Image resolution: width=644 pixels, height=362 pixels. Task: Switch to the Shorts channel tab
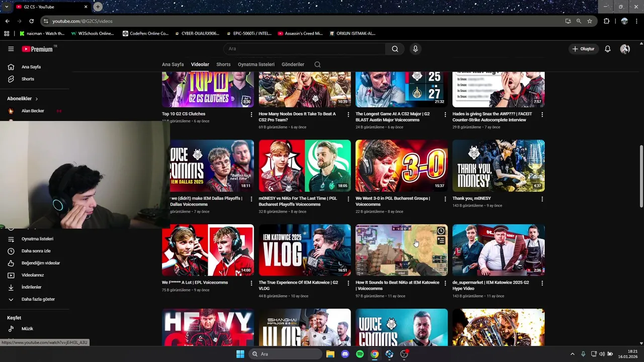[x=223, y=64]
